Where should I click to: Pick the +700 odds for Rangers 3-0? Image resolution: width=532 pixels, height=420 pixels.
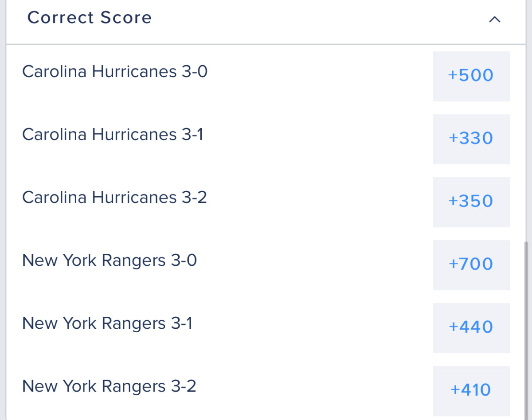tap(471, 264)
